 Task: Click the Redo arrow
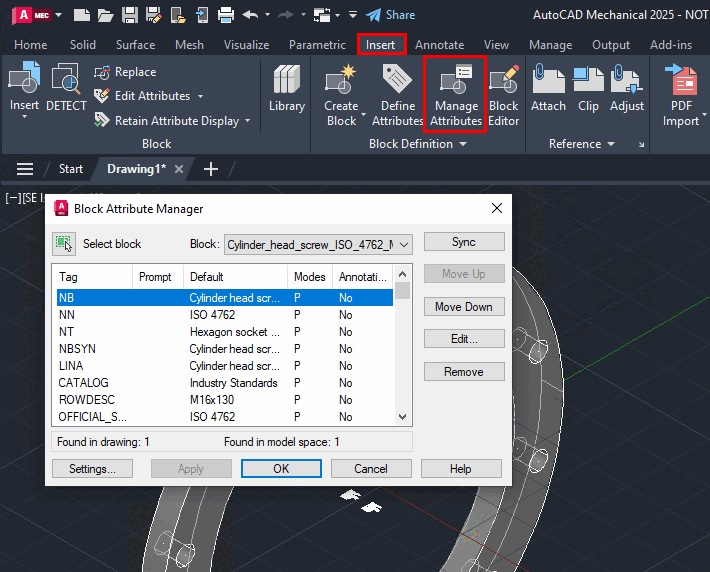tap(286, 15)
